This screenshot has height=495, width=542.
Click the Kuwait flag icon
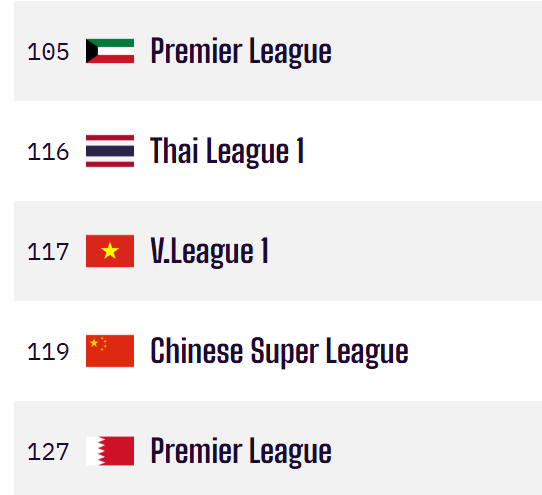tap(110, 51)
